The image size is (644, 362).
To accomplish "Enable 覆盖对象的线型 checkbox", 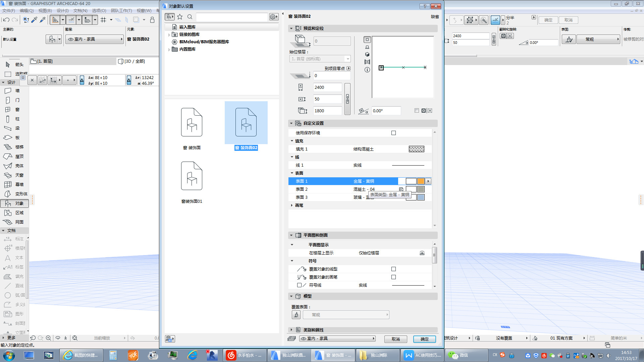I will pyautogui.click(x=393, y=269).
